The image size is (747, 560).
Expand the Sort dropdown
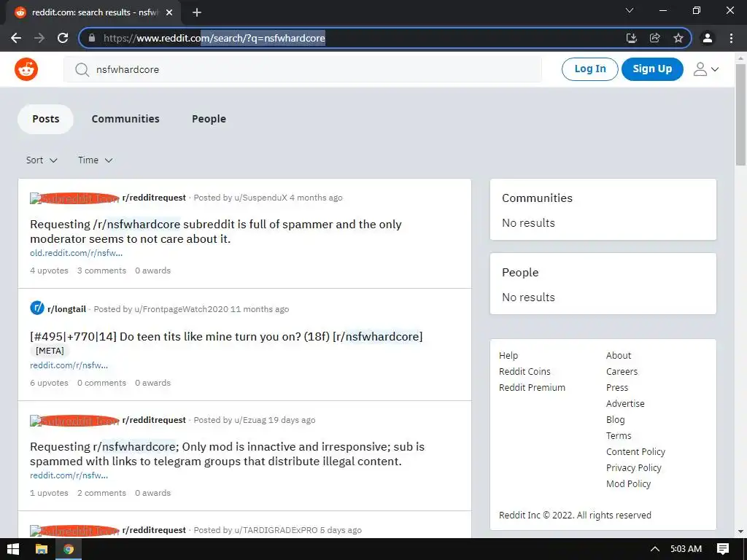click(x=42, y=160)
